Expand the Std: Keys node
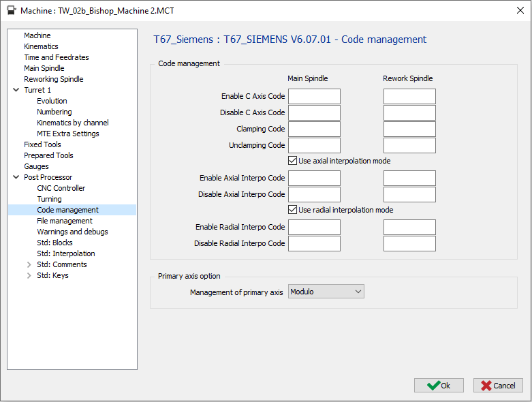Viewport: 532px width, 402px height. coord(29,275)
